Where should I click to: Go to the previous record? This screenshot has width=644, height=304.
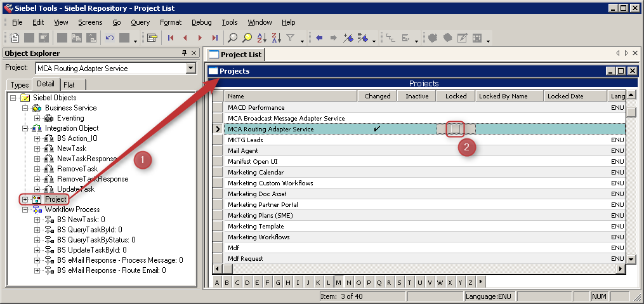click(185, 38)
